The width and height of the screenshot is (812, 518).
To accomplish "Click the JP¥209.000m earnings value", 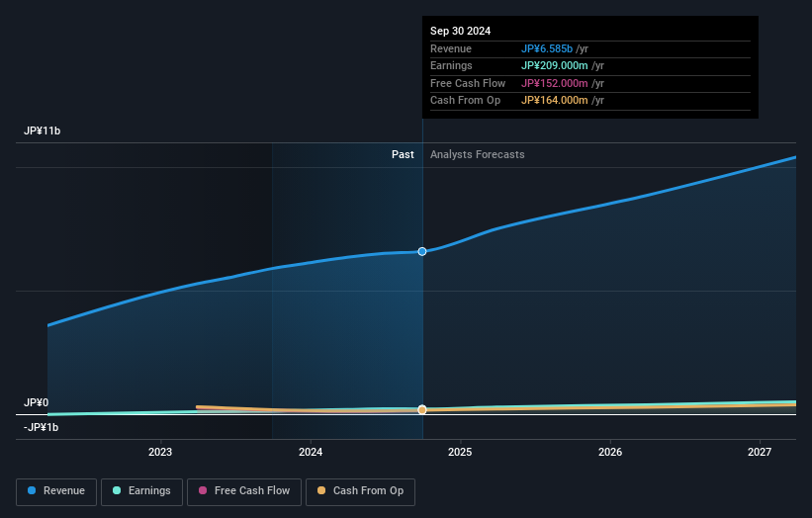I will (x=555, y=65).
